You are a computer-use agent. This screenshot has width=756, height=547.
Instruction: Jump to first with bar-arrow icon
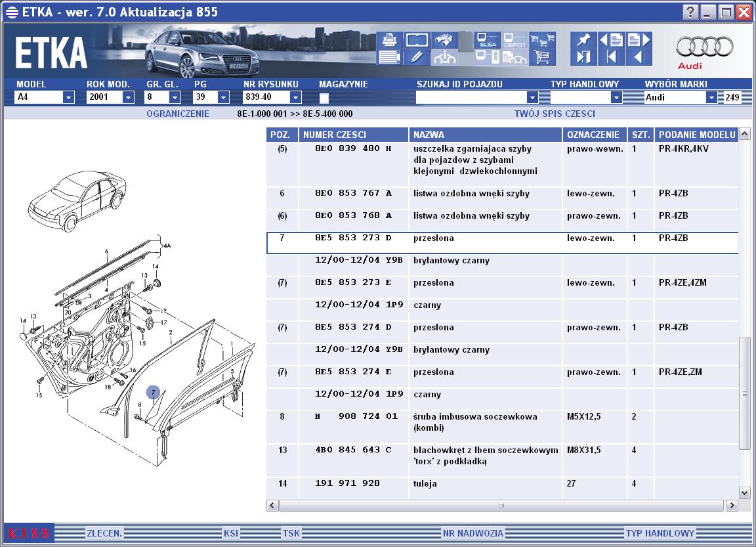pyautogui.click(x=611, y=57)
